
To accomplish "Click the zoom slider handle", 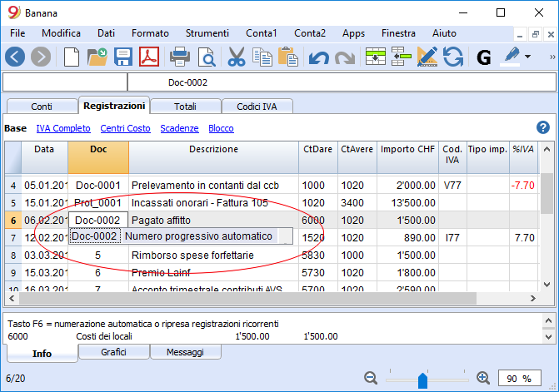I will point(422,380).
